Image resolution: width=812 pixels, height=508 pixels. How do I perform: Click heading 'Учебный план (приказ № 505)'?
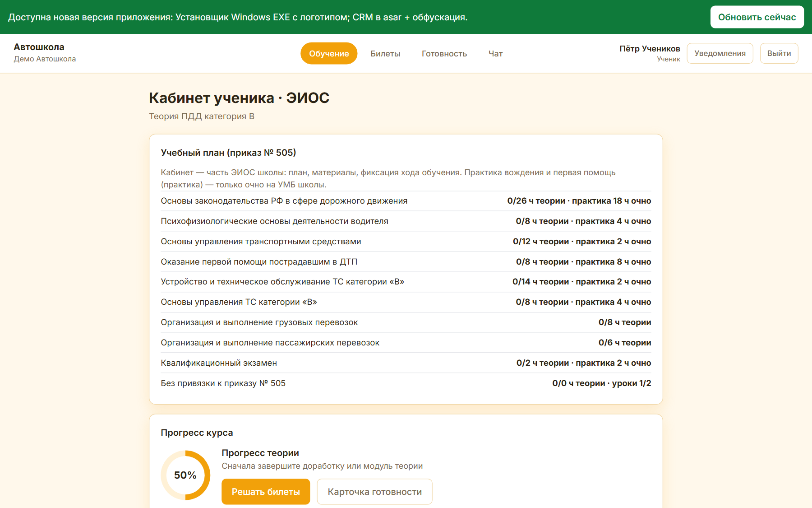point(228,153)
